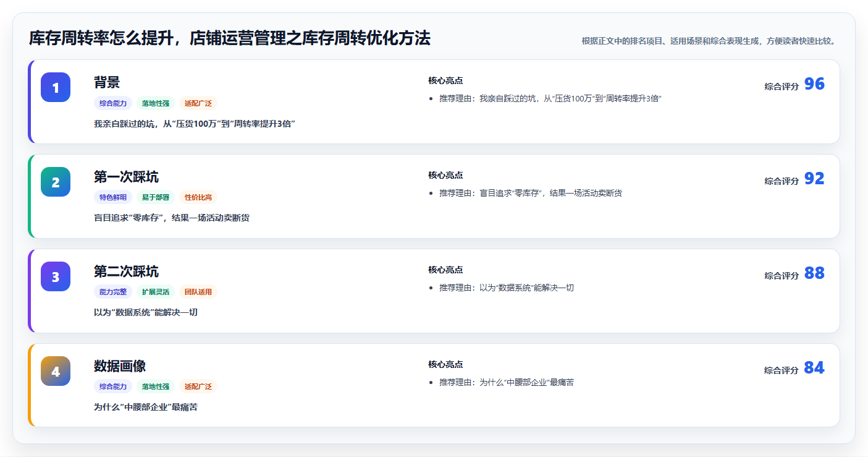868x457 pixels.
Task: Open the 数据画像 card heading
Action: click(x=120, y=366)
